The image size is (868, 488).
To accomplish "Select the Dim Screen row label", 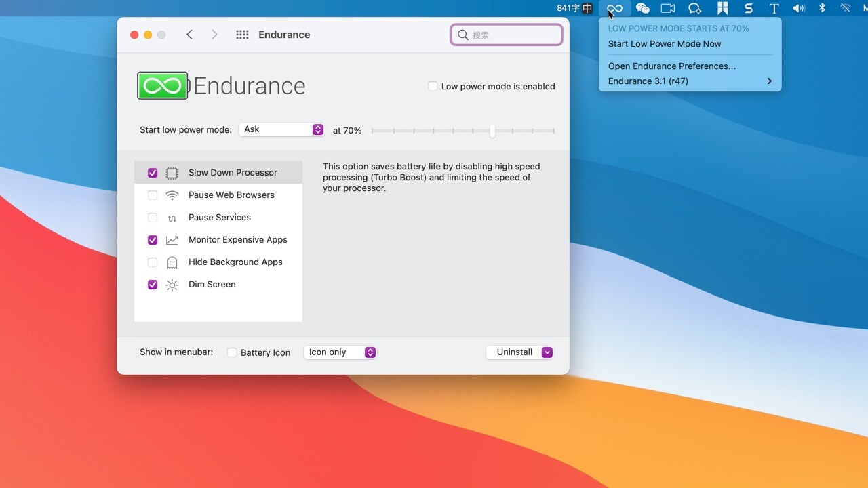I will click(x=212, y=285).
